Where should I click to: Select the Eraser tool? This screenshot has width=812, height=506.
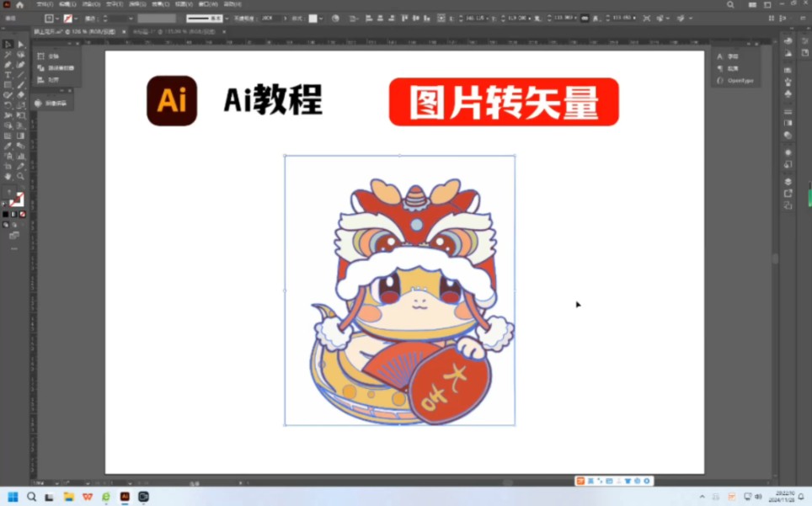coord(21,95)
